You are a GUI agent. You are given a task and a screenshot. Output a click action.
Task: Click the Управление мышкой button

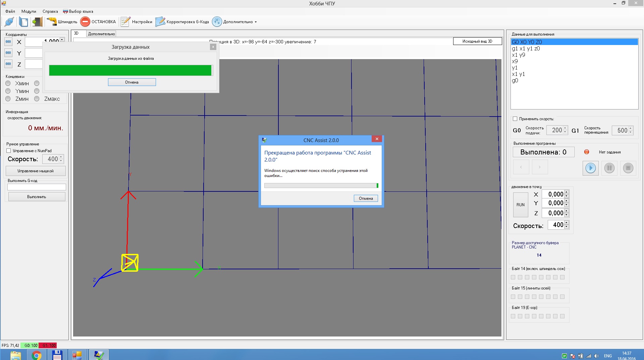point(36,171)
